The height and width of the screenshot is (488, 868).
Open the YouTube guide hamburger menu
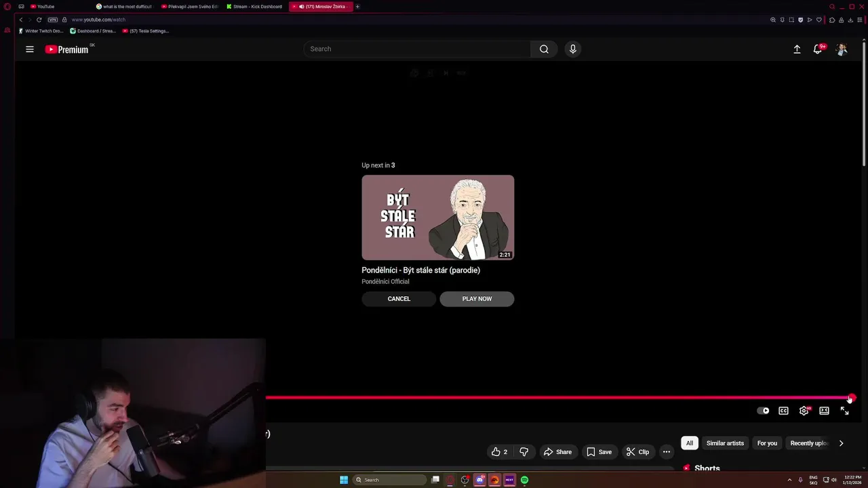(30, 49)
